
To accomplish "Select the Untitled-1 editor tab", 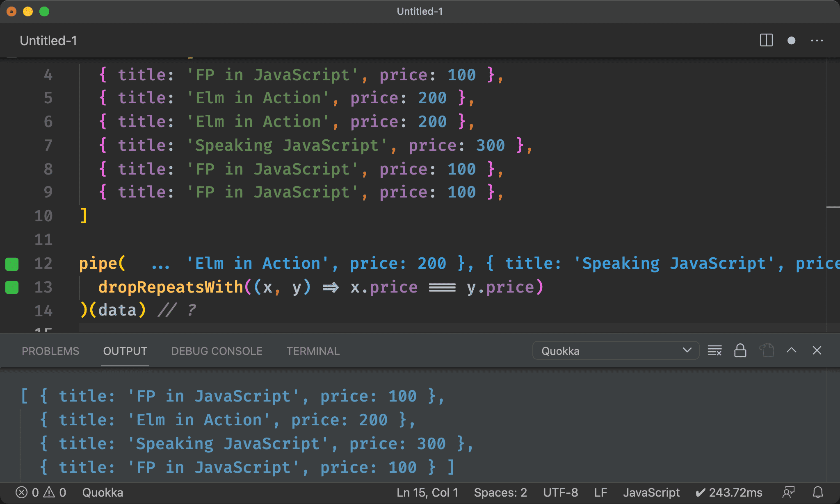I will point(48,41).
